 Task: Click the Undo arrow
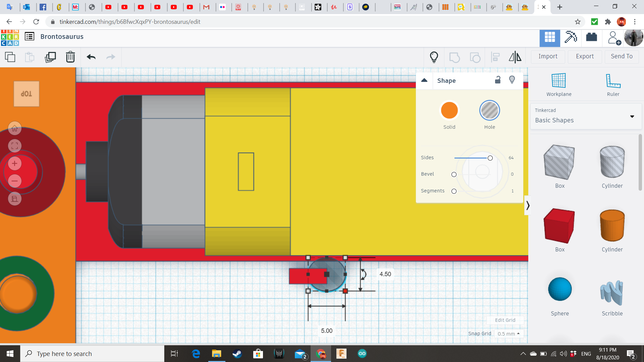click(91, 57)
